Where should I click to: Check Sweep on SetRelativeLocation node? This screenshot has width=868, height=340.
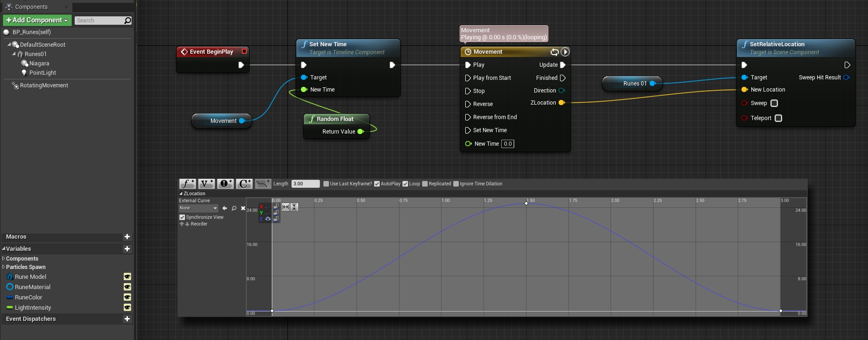(774, 103)
